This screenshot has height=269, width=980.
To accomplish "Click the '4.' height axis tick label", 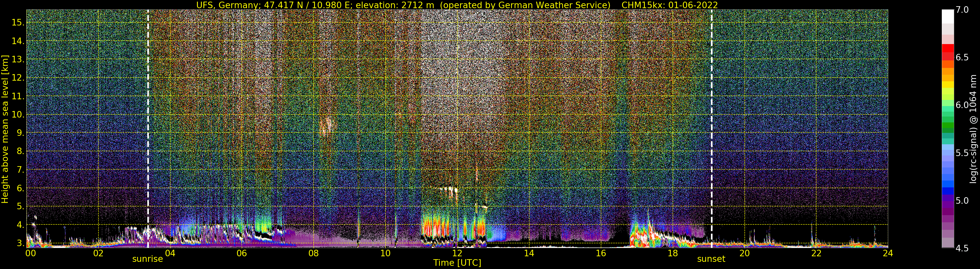I will click(x=20, y=225).
